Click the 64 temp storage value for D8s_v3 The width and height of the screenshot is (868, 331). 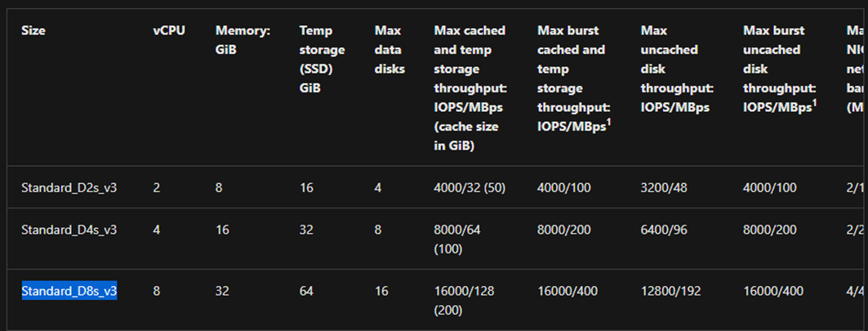306,291
